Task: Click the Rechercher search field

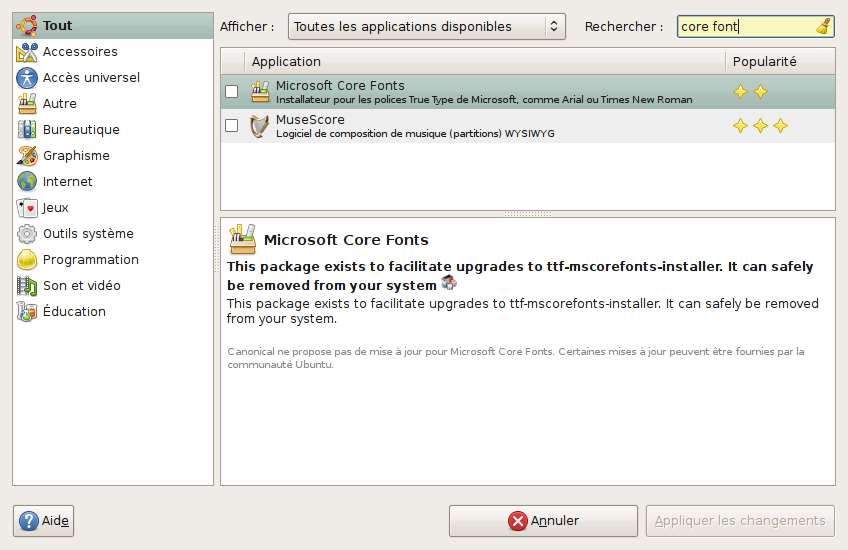Action: click(x=755, y=26)
